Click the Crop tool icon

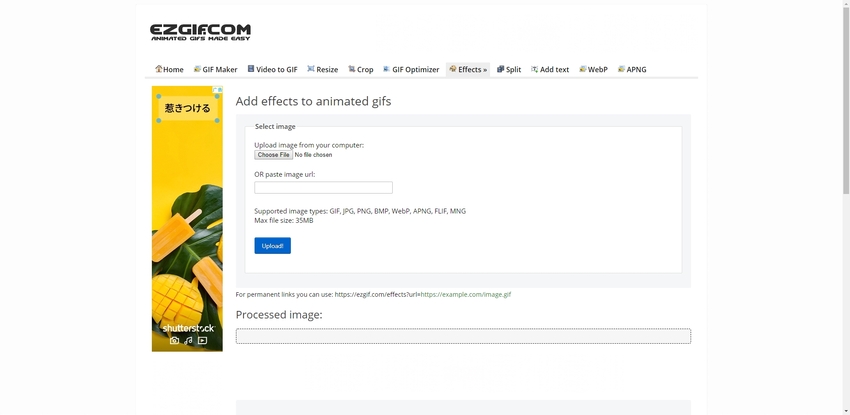352,69
